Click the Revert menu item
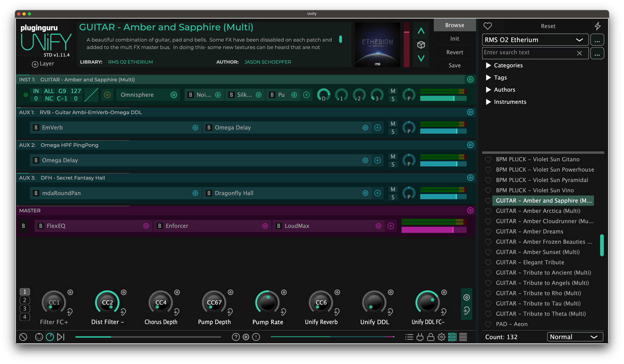This screenshot has height=364, width=624. (455, 52)
